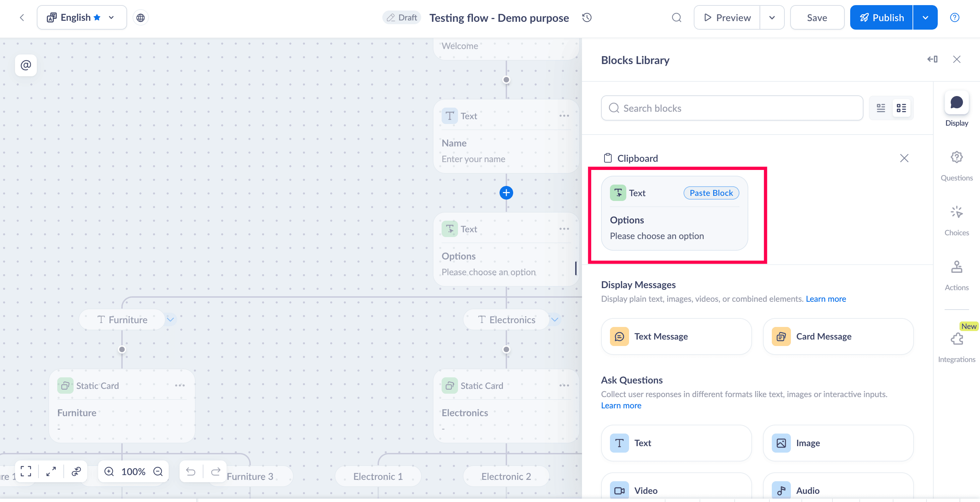Viewport: 980px width, 502px height.
Task: Open version history clock icon
Action: coord(587,17)
